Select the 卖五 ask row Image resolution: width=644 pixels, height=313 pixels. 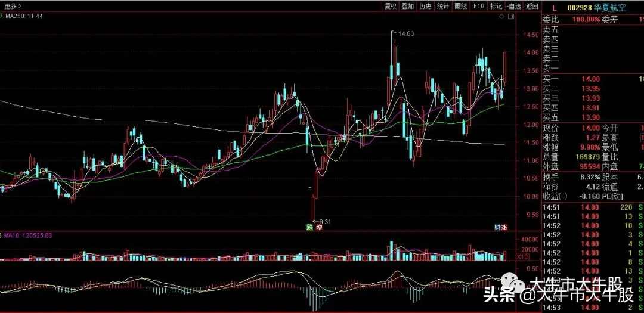tap(593, 30)
